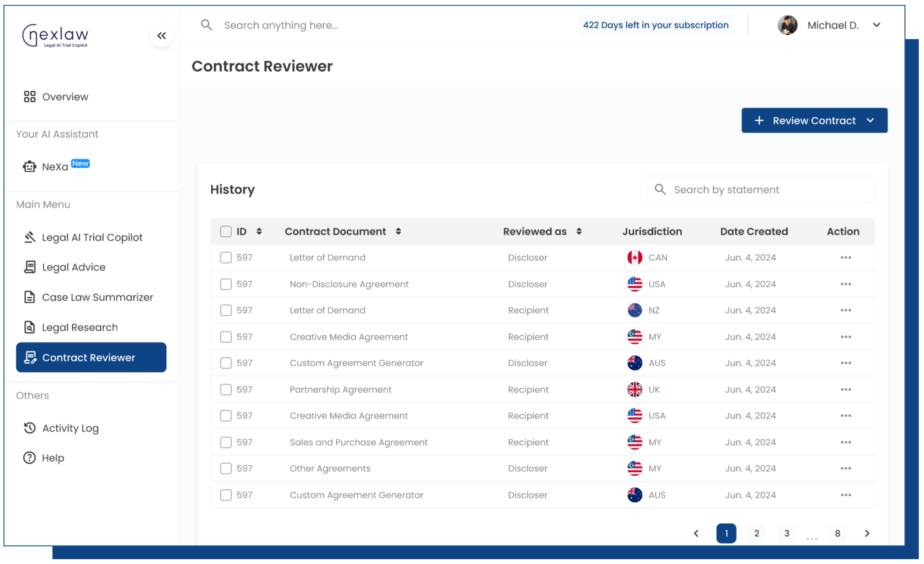The width and height of the screenshot is (924, 564).
Task: Check the Non-Disclosure Agreement row checkbox
Action: [x=226, y=284]
